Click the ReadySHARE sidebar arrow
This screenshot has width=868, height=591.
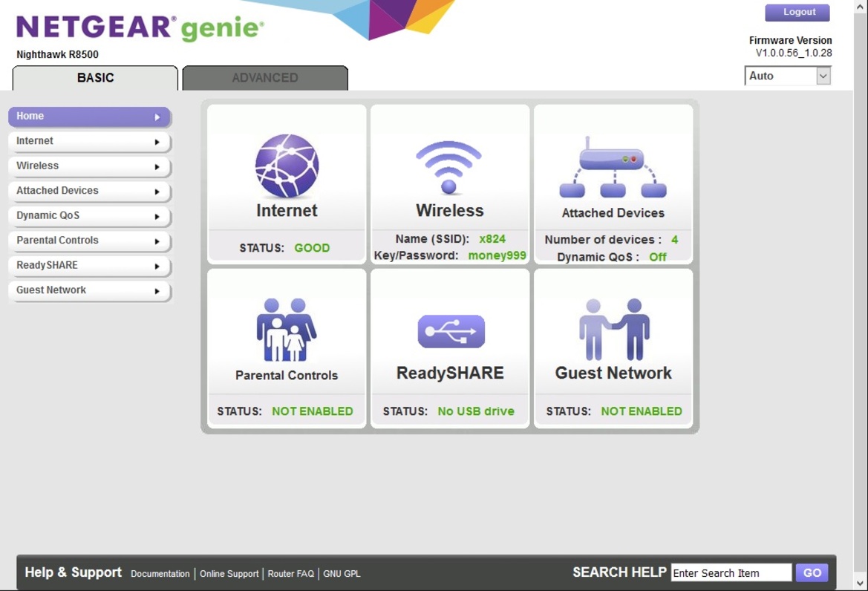click(x=157, y=267)
